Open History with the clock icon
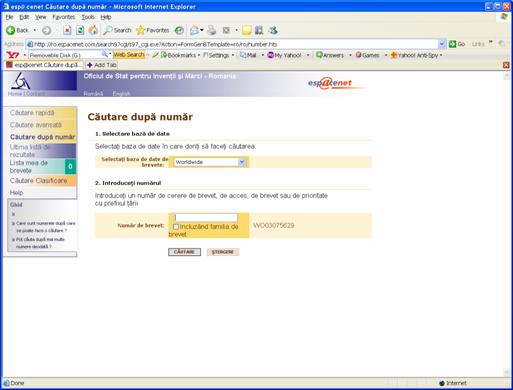 (x=179, y=30)
